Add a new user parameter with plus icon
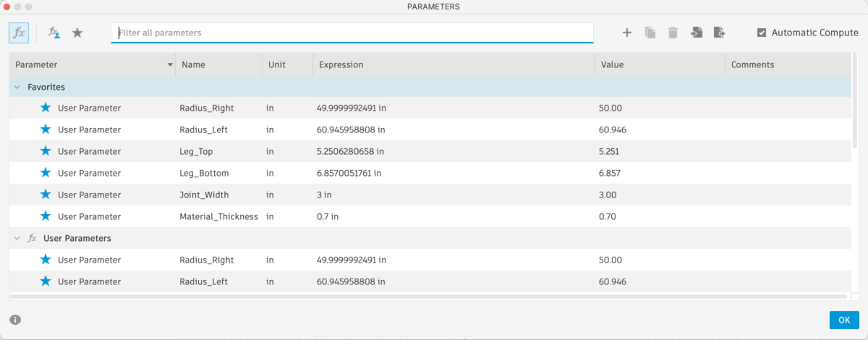Viewport: 868px width, 340px height. 627,33
